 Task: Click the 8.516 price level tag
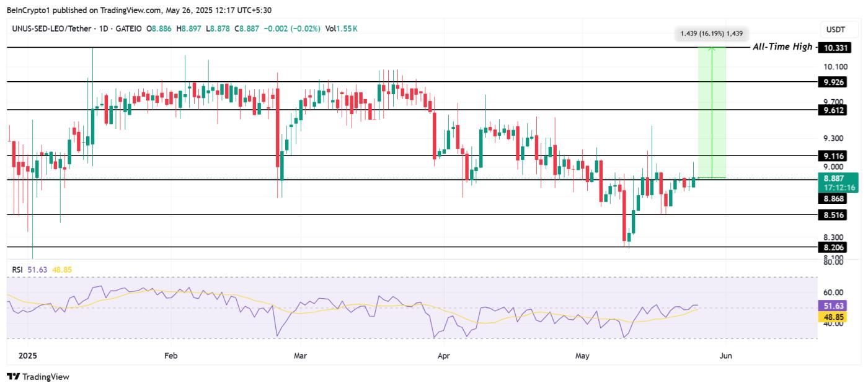click(x=834, y=214)
